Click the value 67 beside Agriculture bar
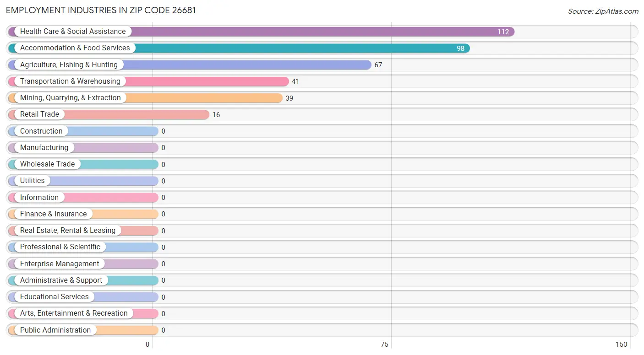 (x=378, y=65)
